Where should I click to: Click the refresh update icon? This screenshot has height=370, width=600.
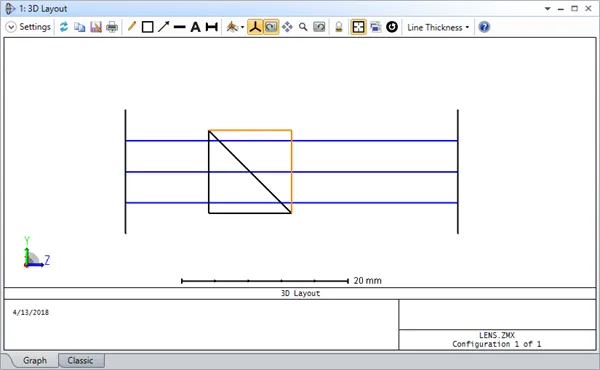point(64,27)
